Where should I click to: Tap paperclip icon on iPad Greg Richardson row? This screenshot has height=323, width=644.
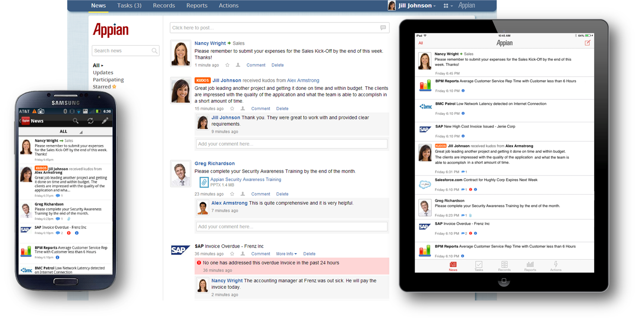point(471,215)
